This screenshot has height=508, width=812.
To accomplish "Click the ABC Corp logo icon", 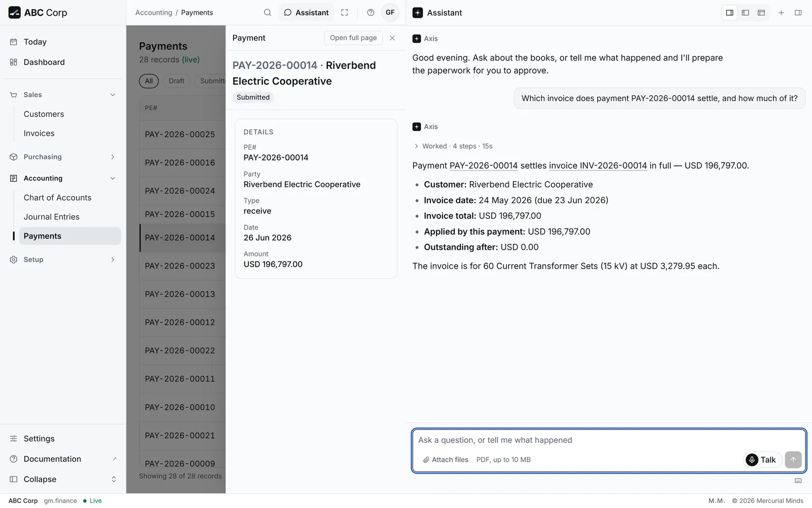I will 15,13.
